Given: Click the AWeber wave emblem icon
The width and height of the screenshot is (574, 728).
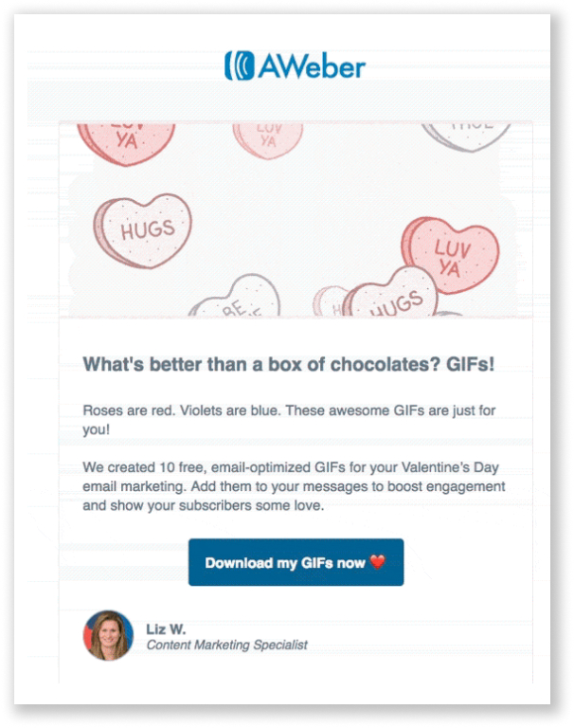Looking at the screenshot, I should click(240, 65).
